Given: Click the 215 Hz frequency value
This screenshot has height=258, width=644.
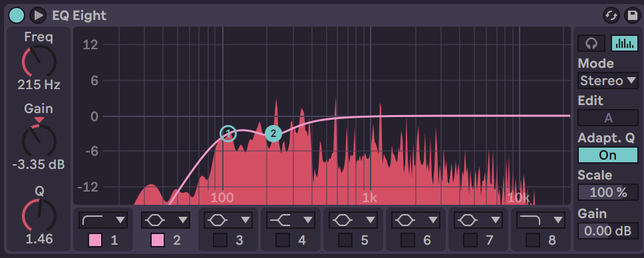Looking at the screenshot, I should [39, 85].
